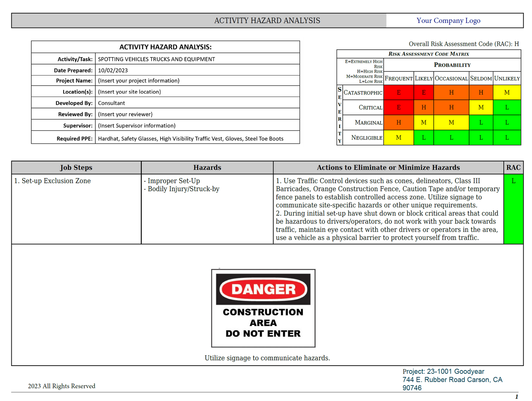The height and width of the screenshot is (401, 532).
Task: Select the Insert your reviewer field
Action: pos(125,114)
